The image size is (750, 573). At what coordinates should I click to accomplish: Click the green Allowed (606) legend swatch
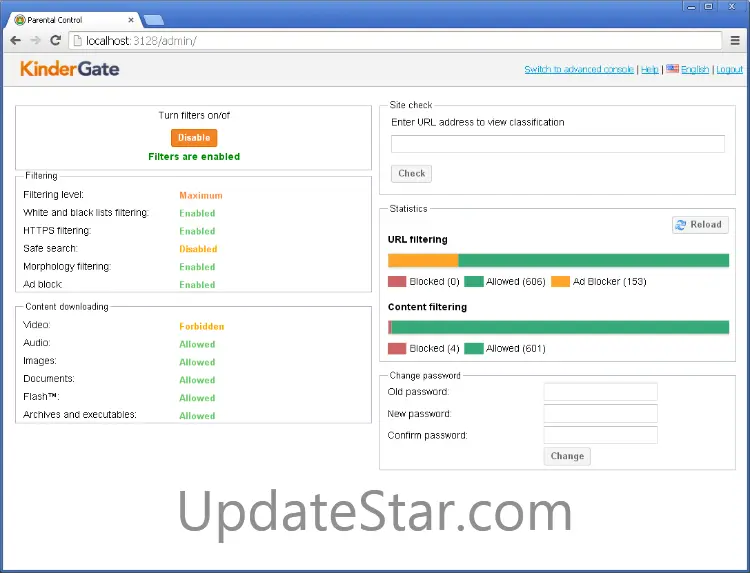click(474, 282)
